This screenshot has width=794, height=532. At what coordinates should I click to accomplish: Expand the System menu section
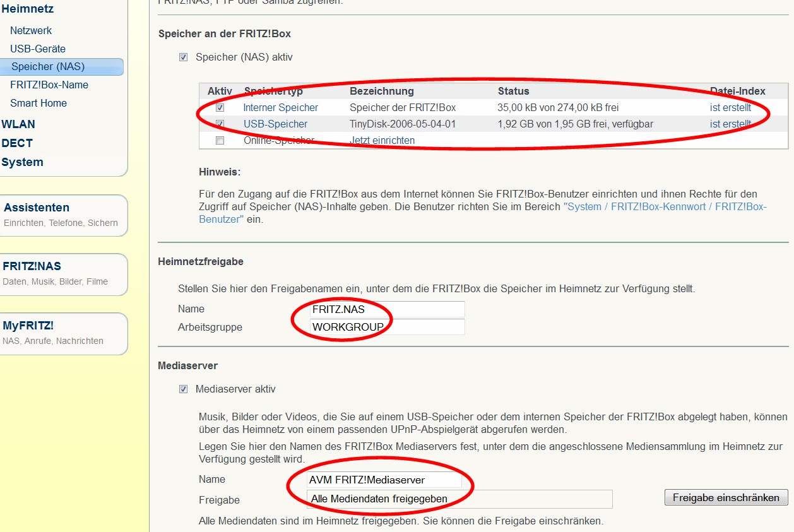coord(22,162)
